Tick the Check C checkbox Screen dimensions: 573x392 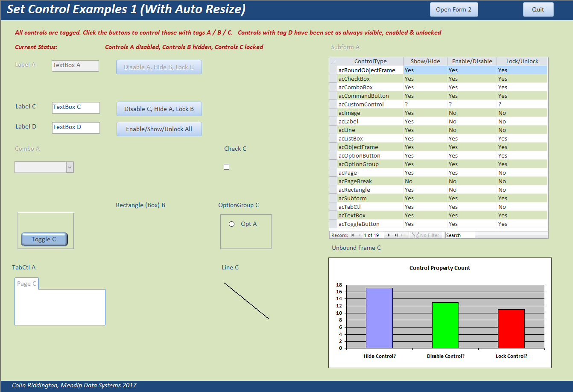[x=226, y=167]
